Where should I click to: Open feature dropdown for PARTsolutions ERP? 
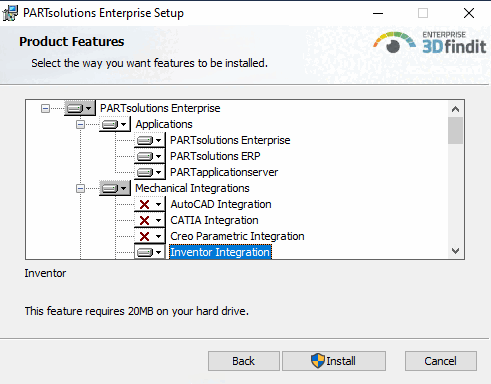click(150, 156)
